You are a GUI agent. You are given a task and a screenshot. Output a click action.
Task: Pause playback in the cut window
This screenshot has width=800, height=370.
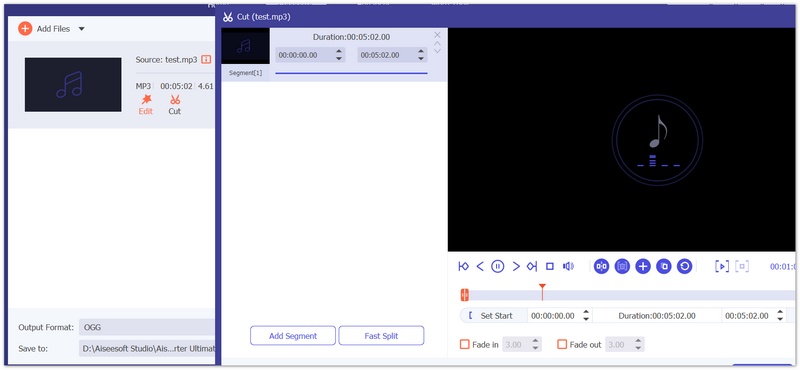[x=497, y=266]
